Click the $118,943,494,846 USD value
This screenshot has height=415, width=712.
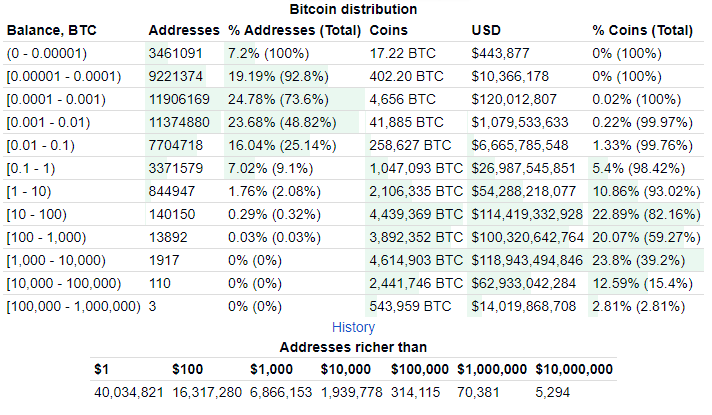tap(527, 259)
